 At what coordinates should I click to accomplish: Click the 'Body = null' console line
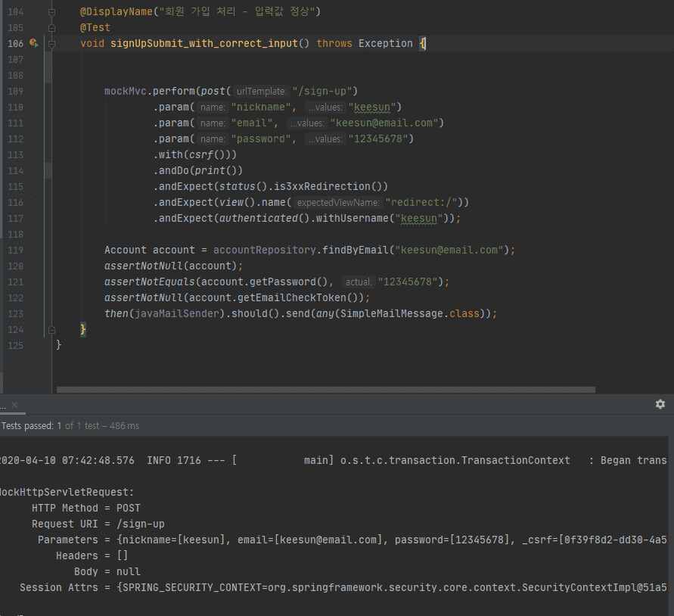(x=107, y=571)
